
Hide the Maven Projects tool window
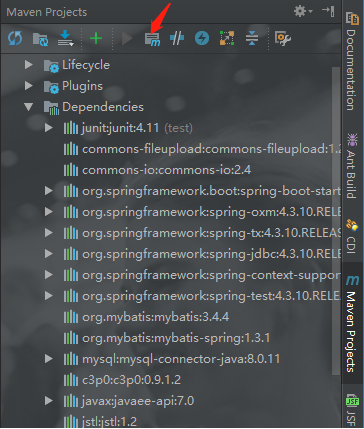[328, 11]
